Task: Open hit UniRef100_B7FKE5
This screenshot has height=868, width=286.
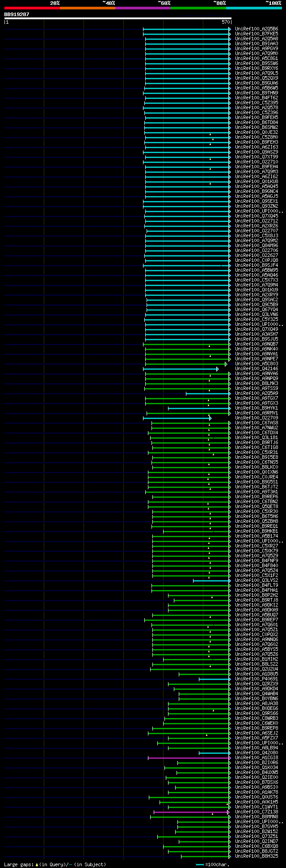Action: pos(257,34)
